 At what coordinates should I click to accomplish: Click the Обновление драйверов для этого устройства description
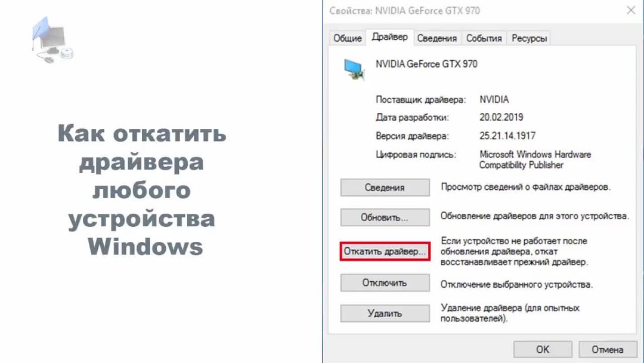(535, 216)
